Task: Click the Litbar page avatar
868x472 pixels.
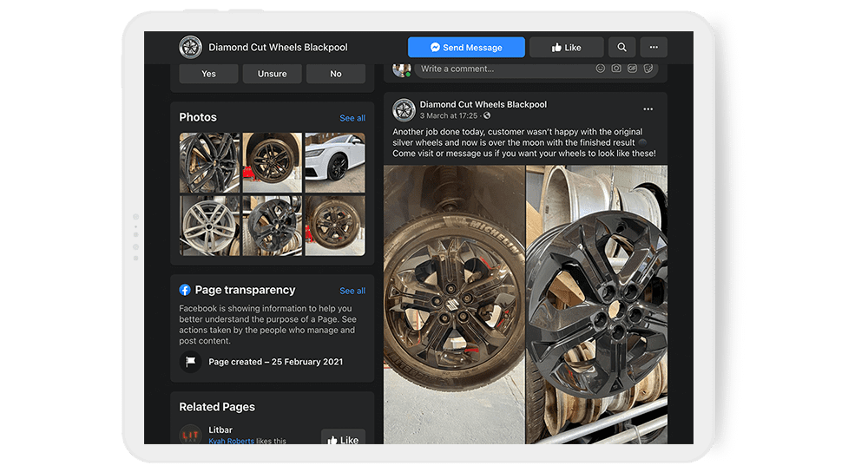Action: pyautogui.click(x=190, y=435)
